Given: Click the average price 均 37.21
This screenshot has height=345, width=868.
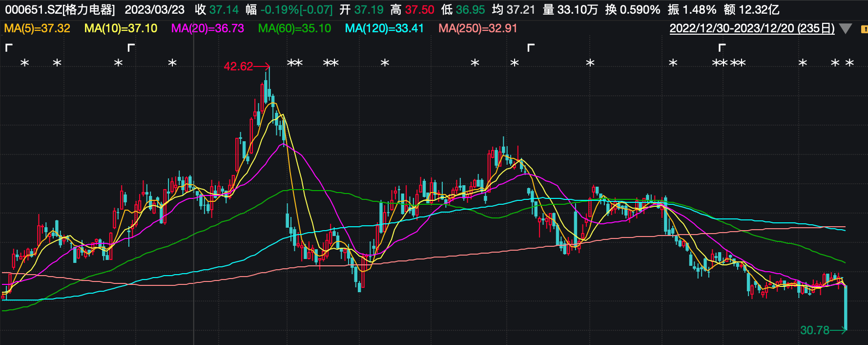Looking at the screenshot, I should click(x=514, y=10).
